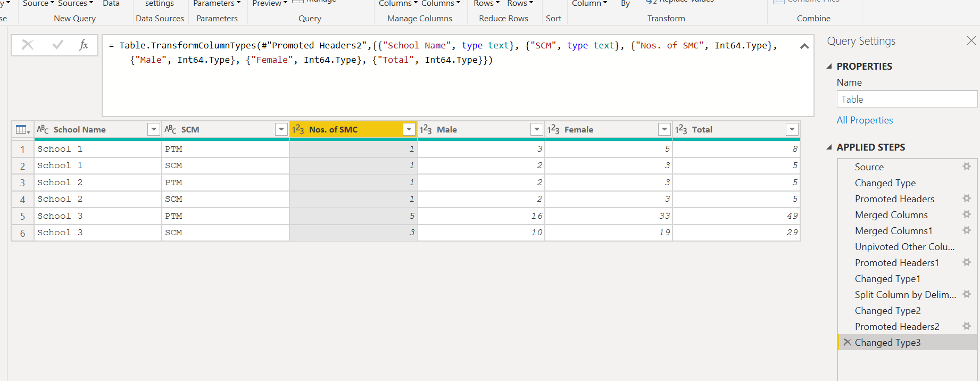Close the Query Settings pane
Image resolution: width=980 pixels, height=381 pixels.
[971, 40]
